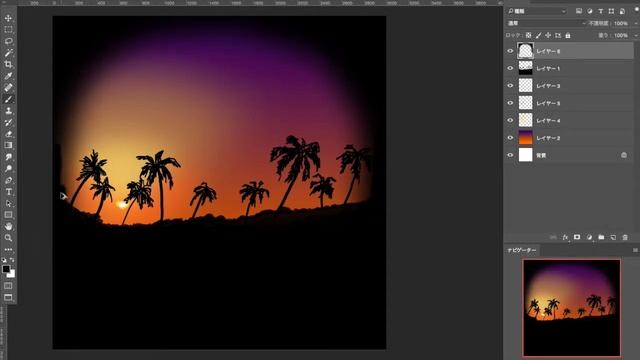The width and height of the screenshot is (640, 360).
Task: Hide layer レイヤー 3 with eye icon
Action: (x=510, y=86)
